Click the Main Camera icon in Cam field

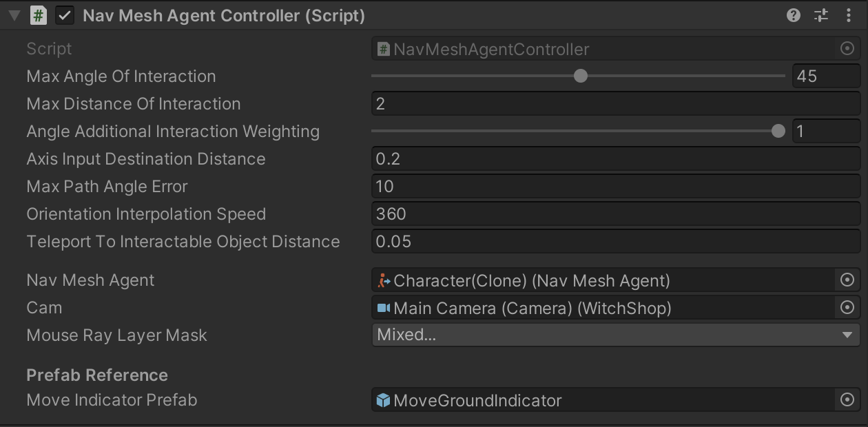[384, 308]
